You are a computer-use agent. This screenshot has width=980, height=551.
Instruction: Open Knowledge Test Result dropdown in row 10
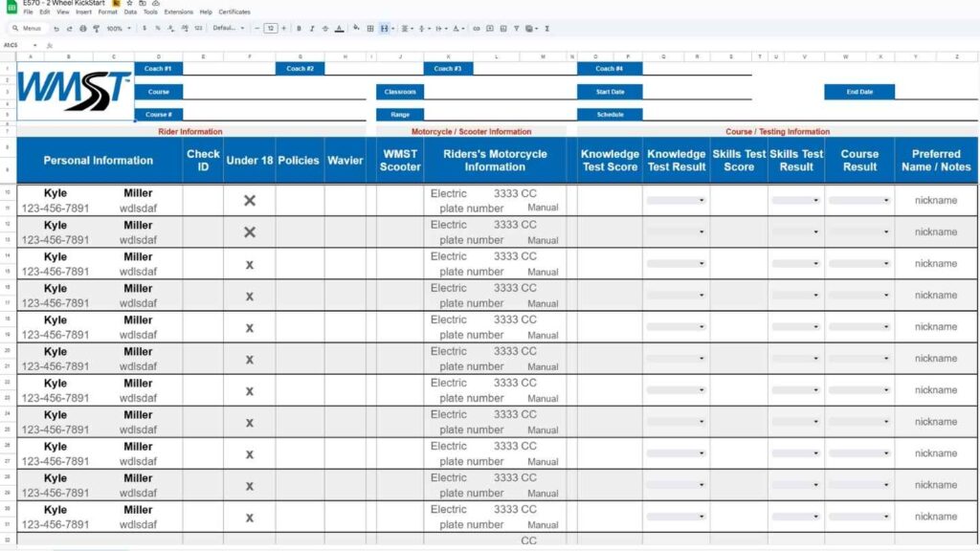click(x=676, y=200)
